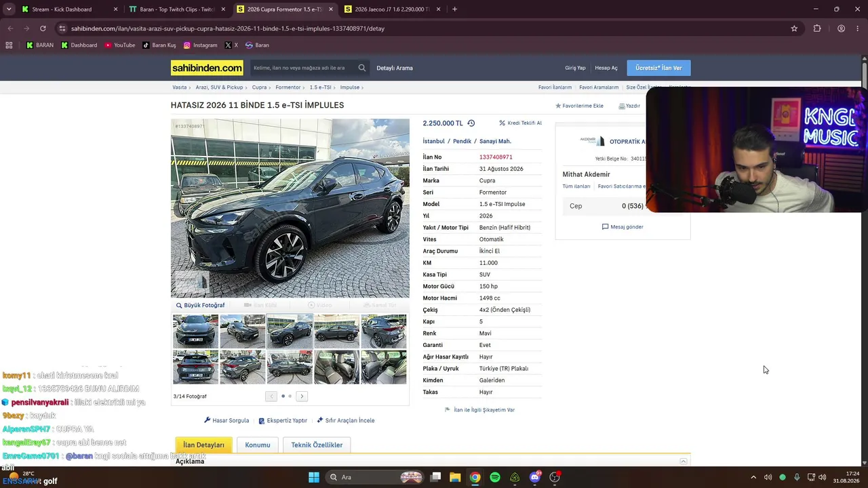
Task: Go to next photo page arrow
Action: [302, 396]
